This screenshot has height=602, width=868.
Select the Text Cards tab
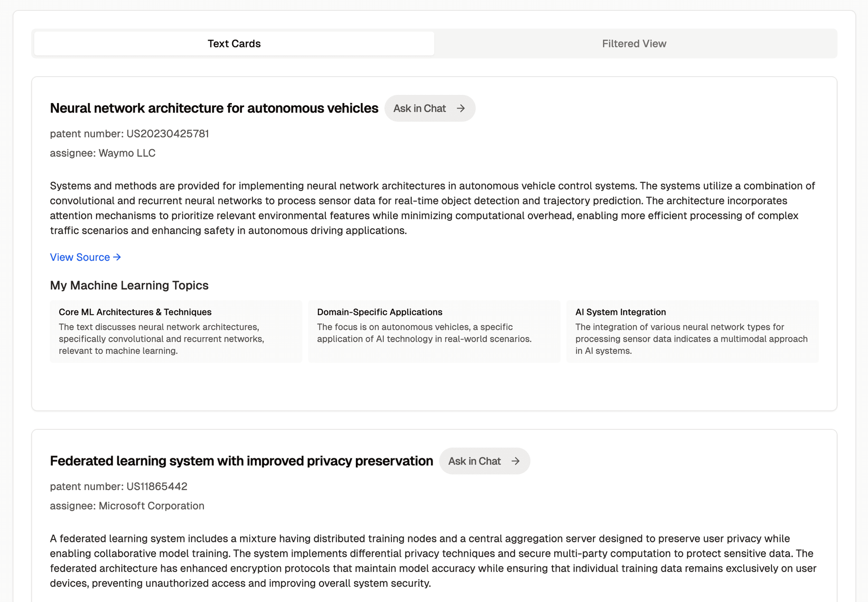click(234, 44)
